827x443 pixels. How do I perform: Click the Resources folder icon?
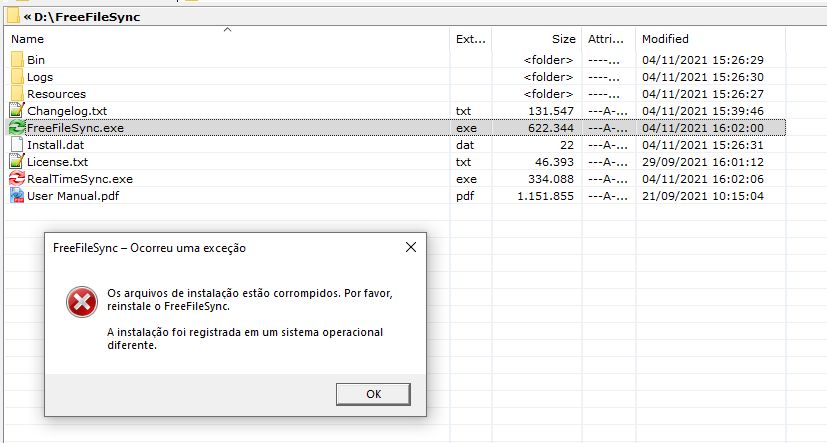point(17,93)
